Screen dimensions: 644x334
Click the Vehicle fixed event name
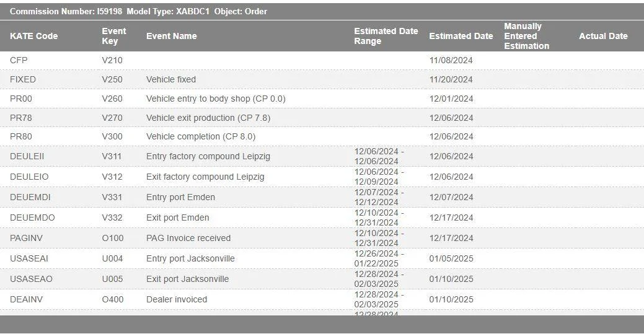[x=170, y=79]
